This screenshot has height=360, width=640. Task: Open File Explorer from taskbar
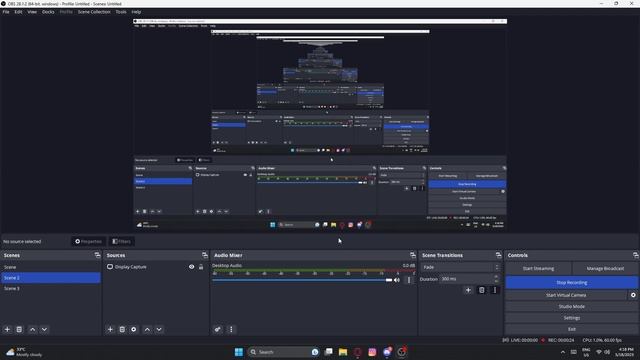click(x=343, y=352)
